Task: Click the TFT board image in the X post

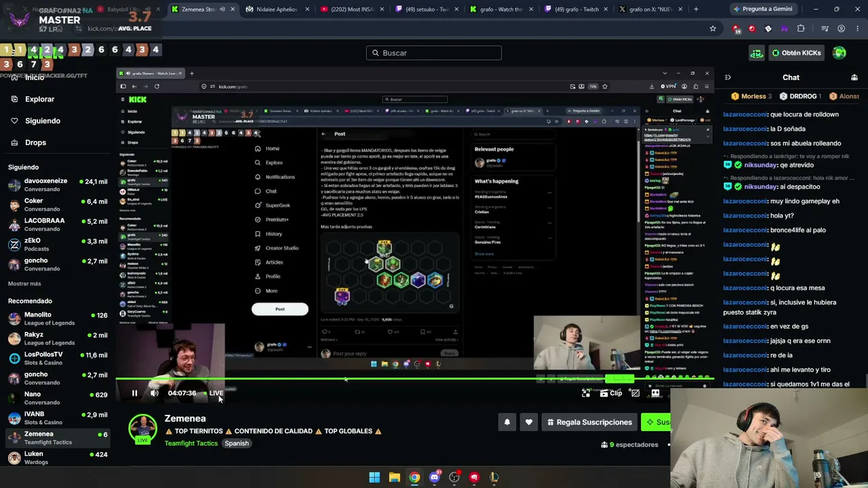Action: 390,272
